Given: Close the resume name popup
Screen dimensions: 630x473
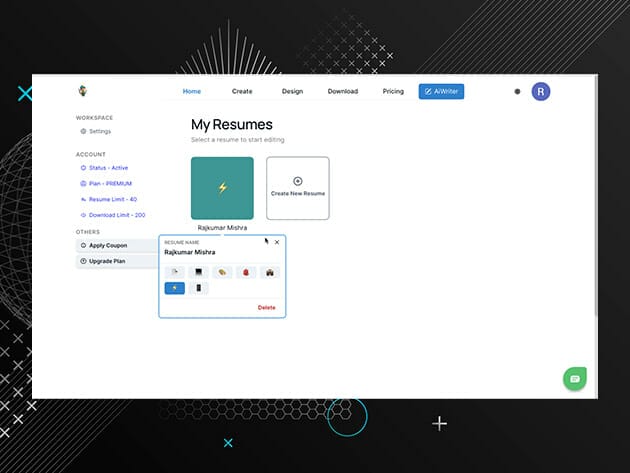Looking at the screenshot, I should click(x=277, y=242).
